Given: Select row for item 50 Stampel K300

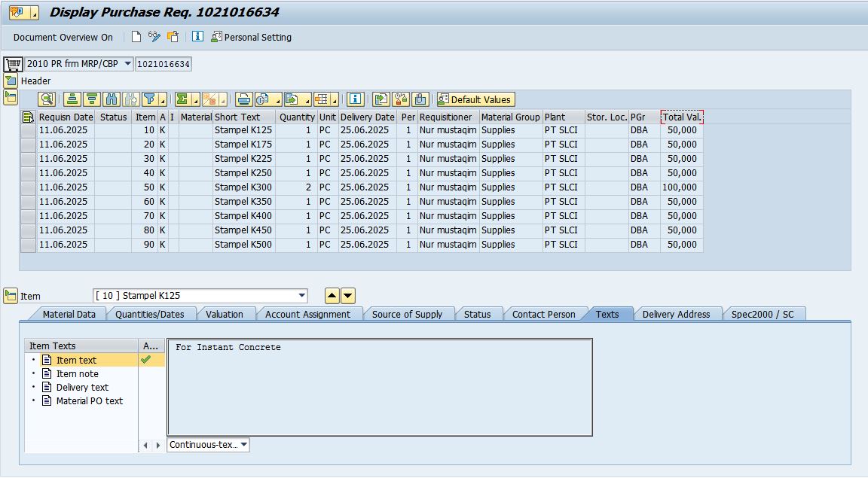Looking at the screenshot, I should coord(28,188).
